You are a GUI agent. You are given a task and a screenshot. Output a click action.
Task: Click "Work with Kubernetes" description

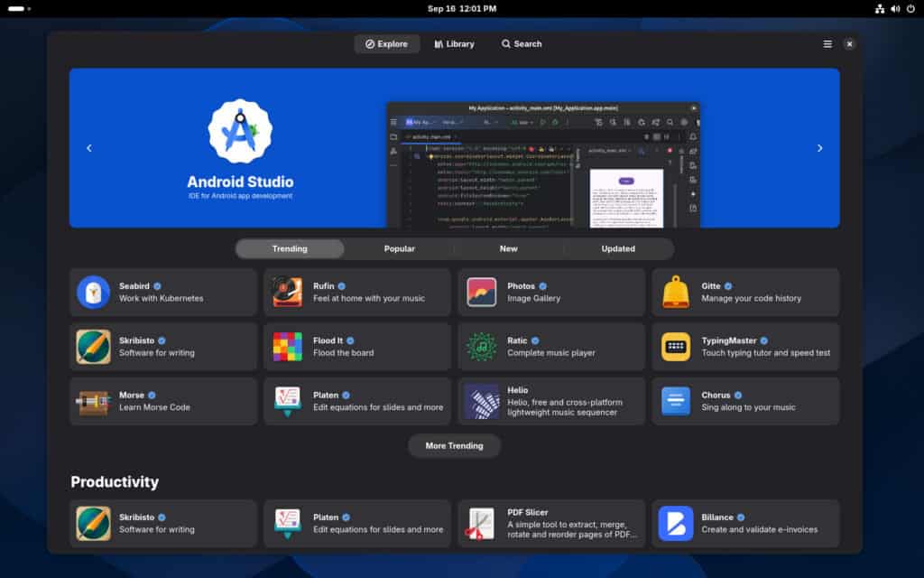[x=162, y=298]
